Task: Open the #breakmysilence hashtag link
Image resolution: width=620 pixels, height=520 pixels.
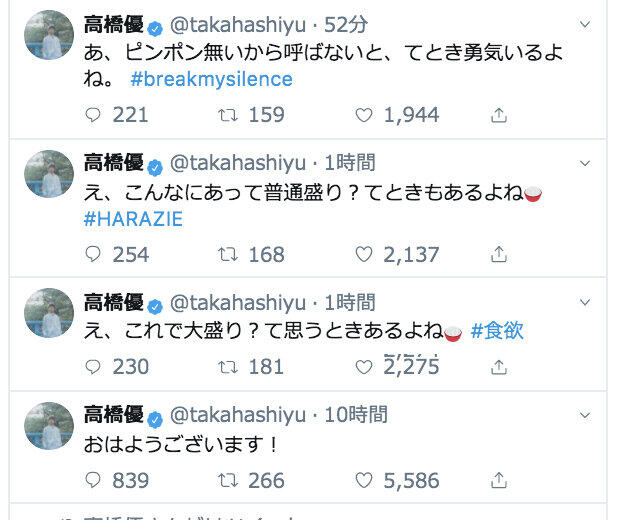Action: pyautogui.click(x=211, y=79)
